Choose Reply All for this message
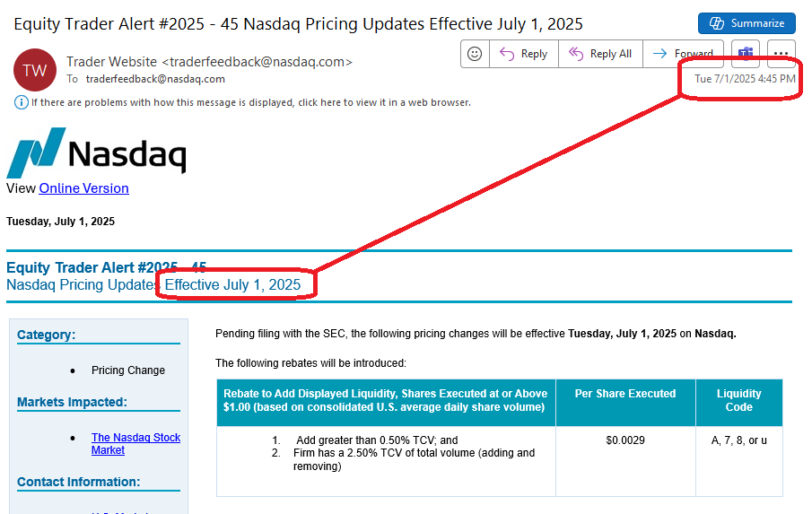This screenshot has height=514, width=812. click(x=601, y=54)
